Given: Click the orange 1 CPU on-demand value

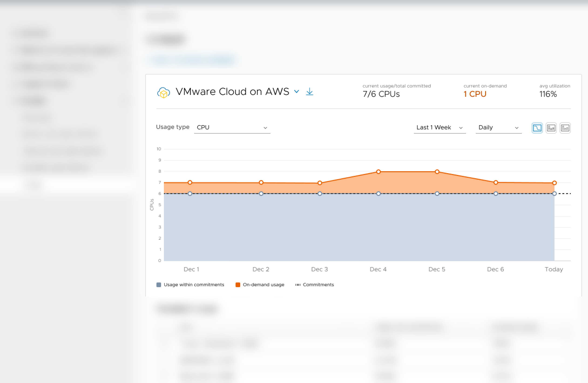Looking at the screenshot, I should click(475, 94).
